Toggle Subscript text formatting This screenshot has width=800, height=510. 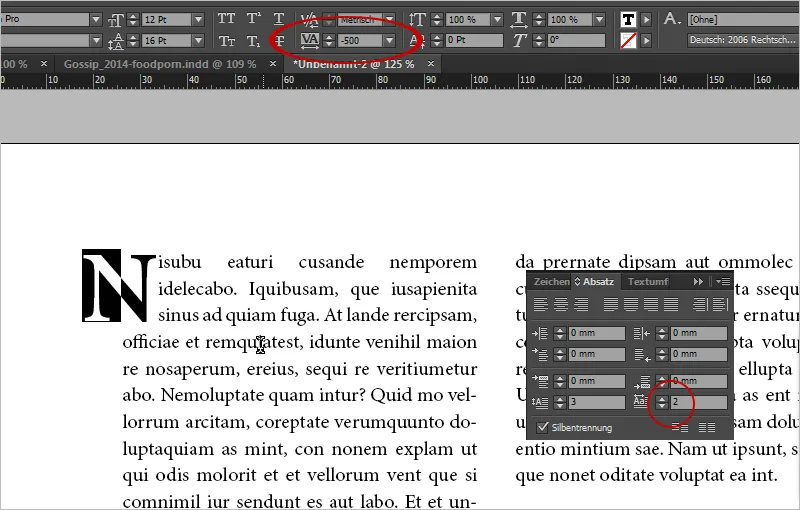[253, 41]
